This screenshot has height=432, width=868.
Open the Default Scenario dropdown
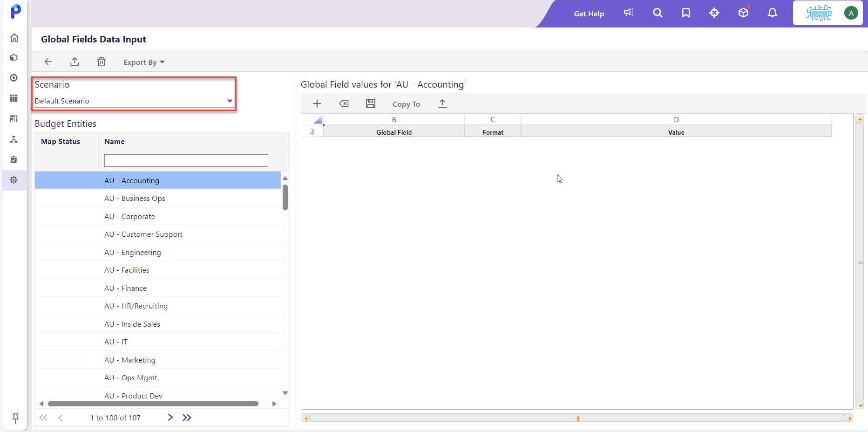tap(134, 101)
